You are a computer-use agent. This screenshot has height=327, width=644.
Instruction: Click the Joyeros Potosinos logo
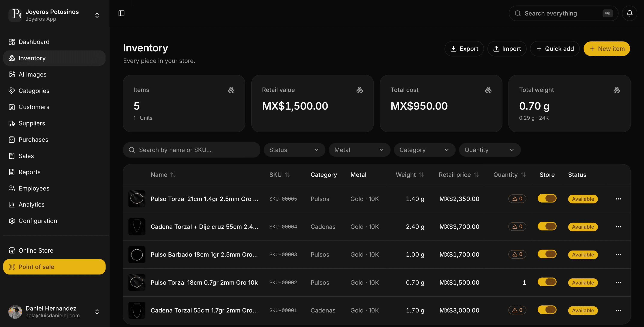[15, 15]
